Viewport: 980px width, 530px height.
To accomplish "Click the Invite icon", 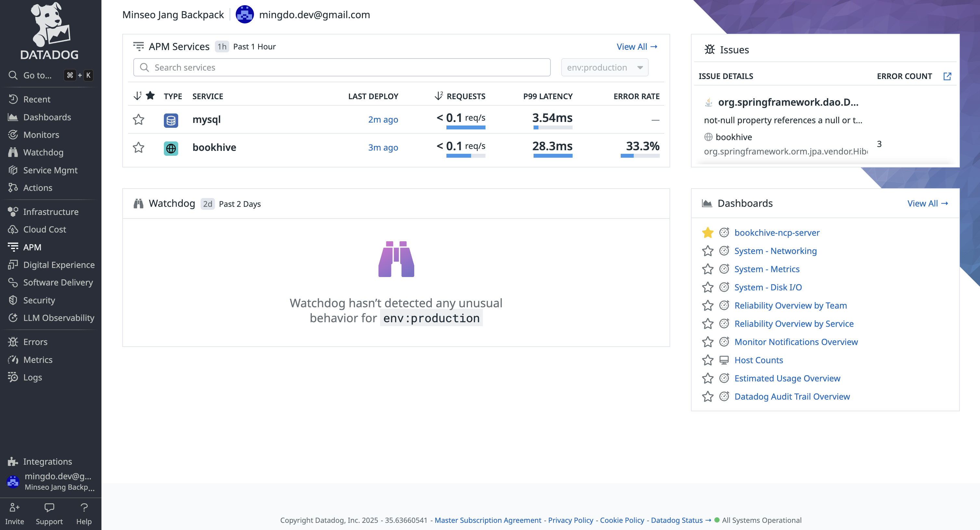I will point(14,507).
